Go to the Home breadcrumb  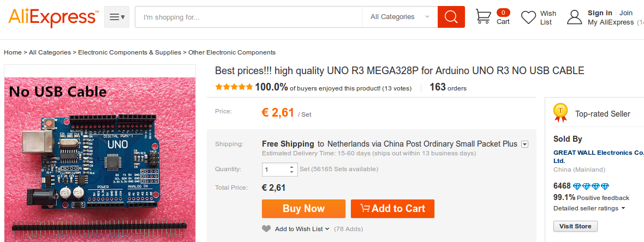click(x=13, y=52)
